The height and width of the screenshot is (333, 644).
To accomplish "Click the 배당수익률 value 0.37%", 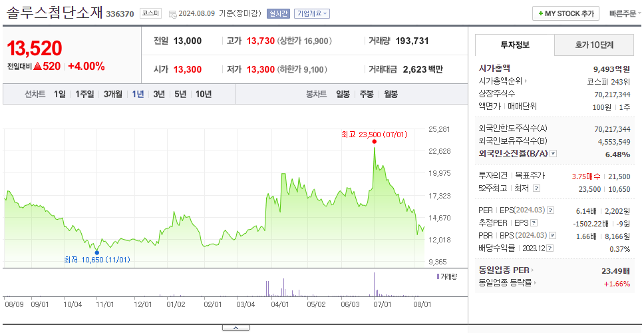I will coord(620,248).
